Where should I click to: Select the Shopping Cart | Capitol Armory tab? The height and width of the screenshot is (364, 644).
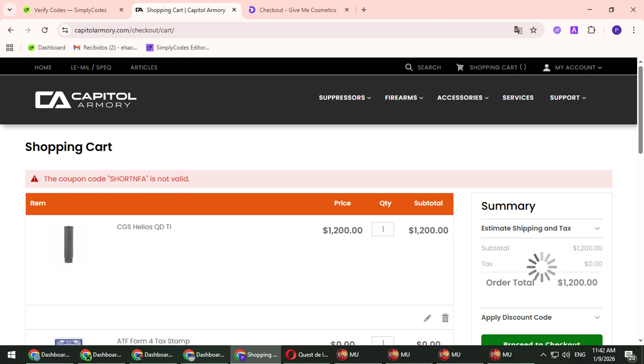click(x=186, y=10)
